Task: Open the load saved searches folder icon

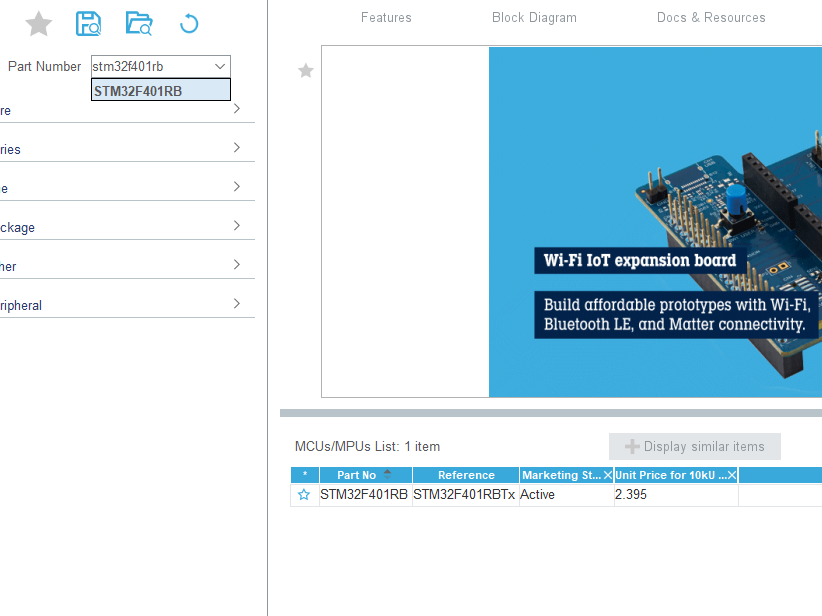Action: (139, 24)
